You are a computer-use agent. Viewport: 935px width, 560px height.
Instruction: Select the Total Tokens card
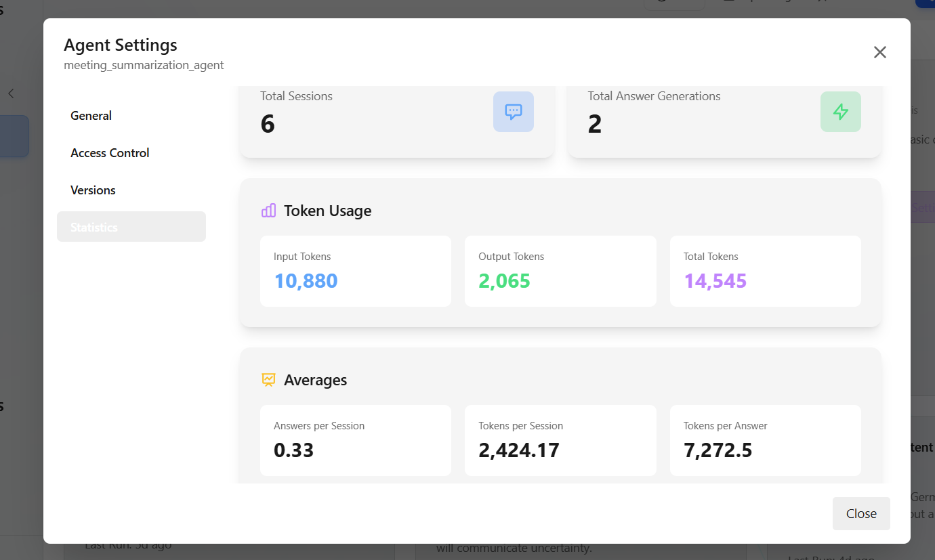tap(765, 270)
